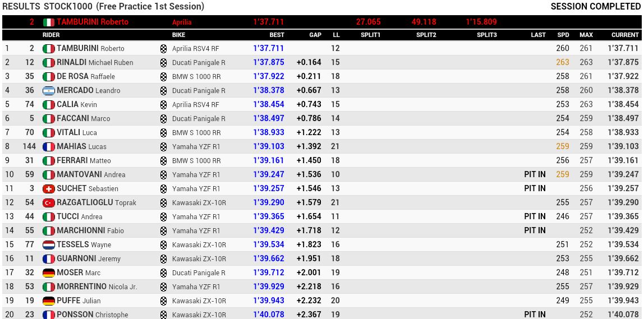
Task: Click rider name MANTOVANI Andrea
Action: tap(91, 174)
